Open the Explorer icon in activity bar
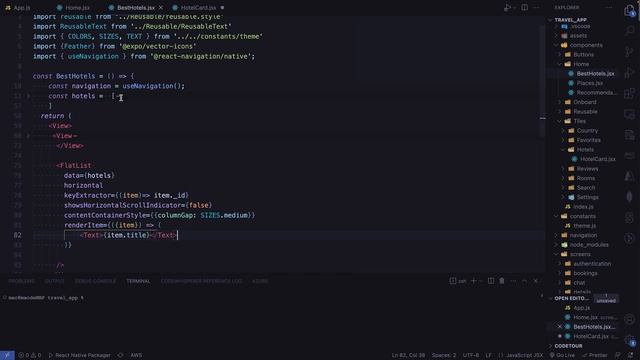 629,11
